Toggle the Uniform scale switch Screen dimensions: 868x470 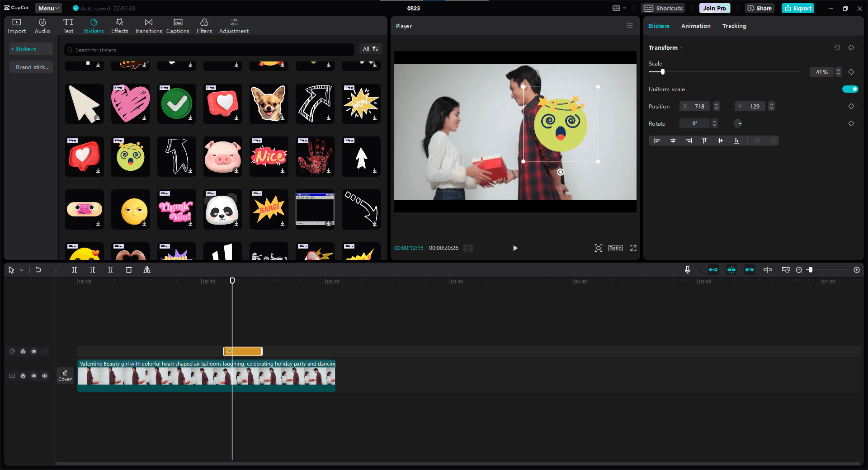tap(850, 89)
